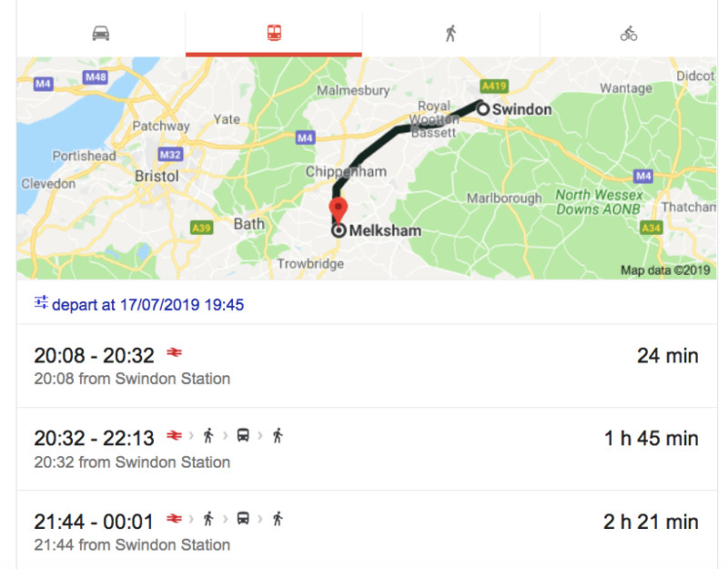Click the rail icon on the 21:44 route
The image size is (728, 569).
pos(175,519)
